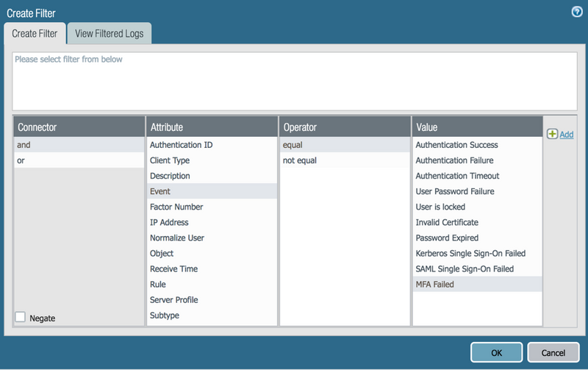Switch to View Filtered Logs tab
This screenshot has height=370, width=588.
coord(110,33)
